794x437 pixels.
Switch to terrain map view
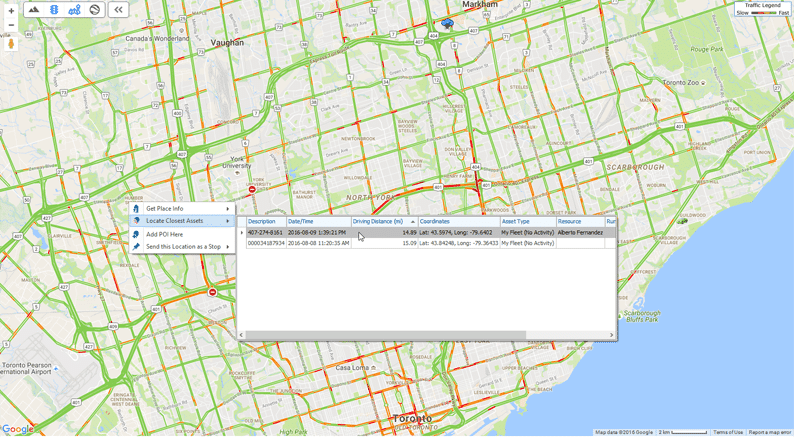34,10
